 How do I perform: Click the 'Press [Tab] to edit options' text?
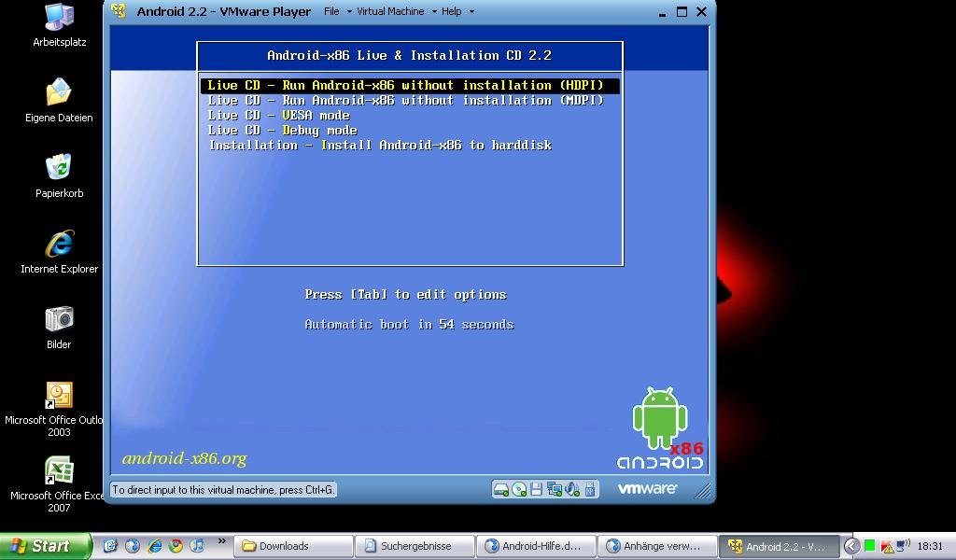[405, 295]
